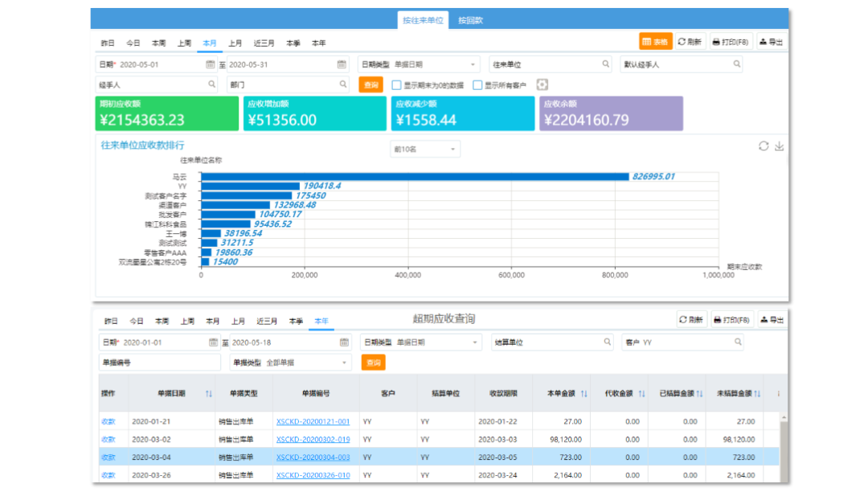Open calendar picker for end date 2020-05-31
Viewport: 868px width, 492px height.
click(342, 64)
